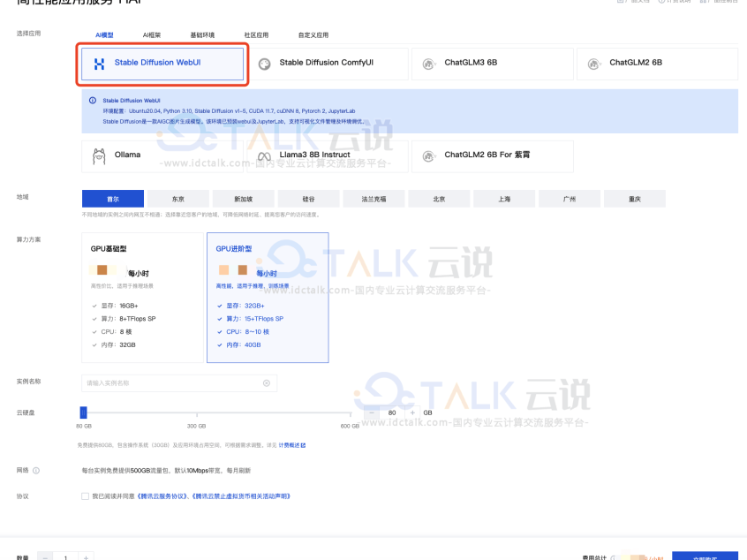Decrease instance quantity with minus button

pos(45,556)
